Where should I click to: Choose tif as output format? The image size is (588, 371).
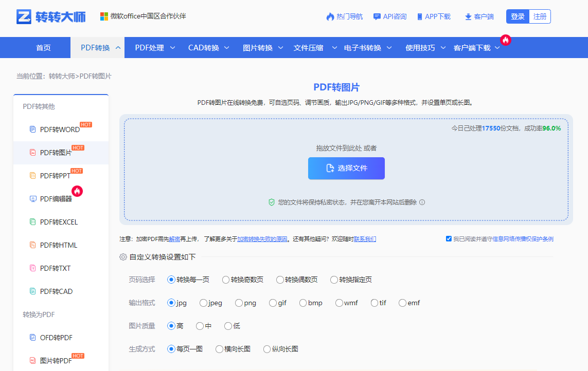374,303
